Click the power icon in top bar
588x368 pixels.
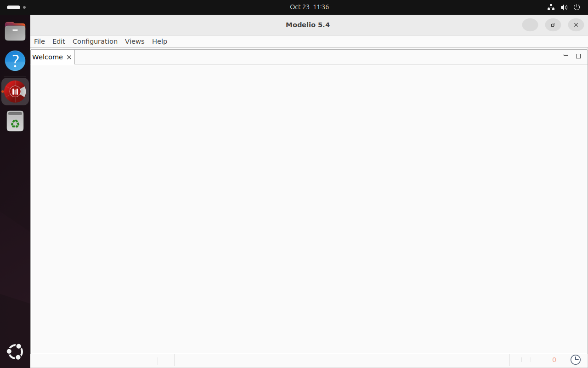pyautogui.click(x=577, y=7)
